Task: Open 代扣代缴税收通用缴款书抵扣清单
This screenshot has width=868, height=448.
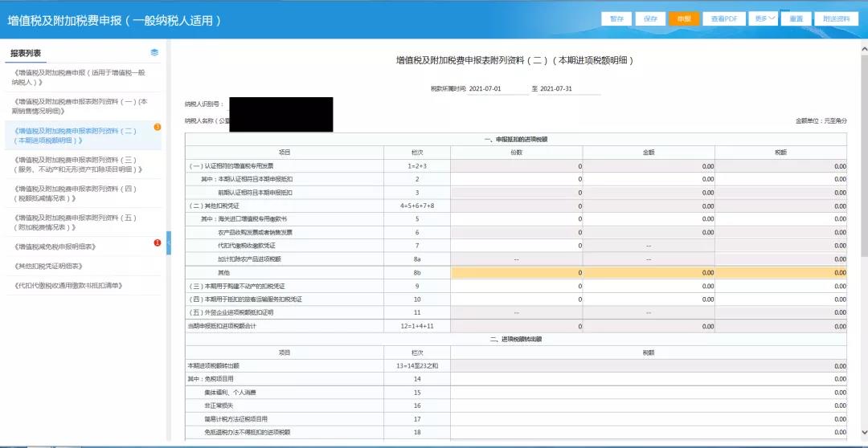Action: click(x=68, y=285)
